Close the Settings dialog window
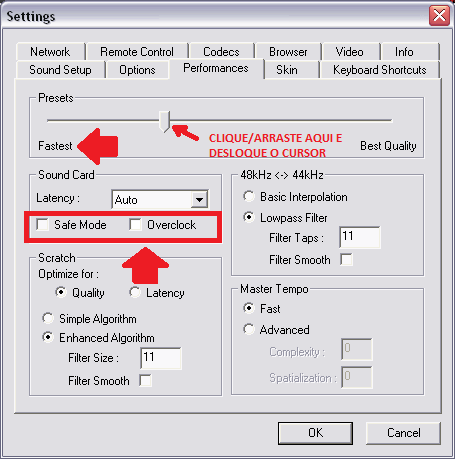 click(439, 15)
